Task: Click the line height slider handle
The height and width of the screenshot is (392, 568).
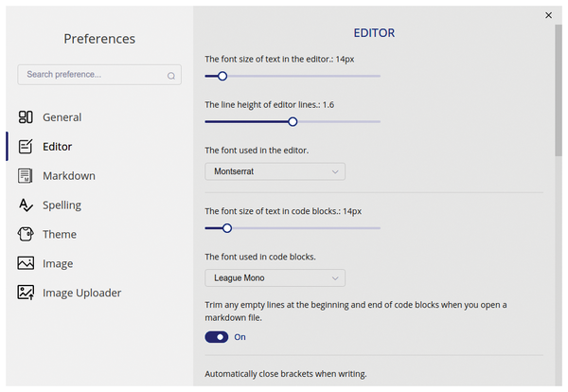Action: (293, 121)
